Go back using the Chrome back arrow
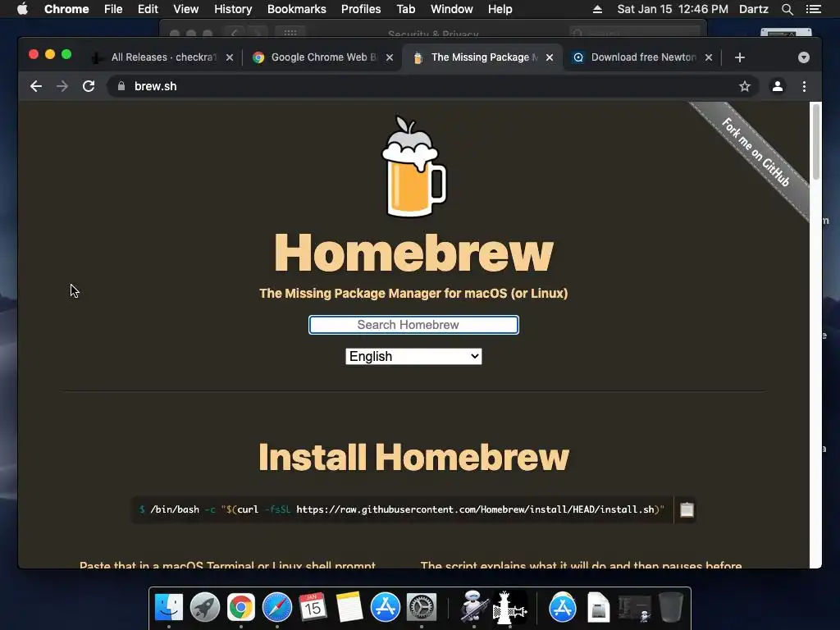Screen dimensions: 840x630 [x=36, y=86]
